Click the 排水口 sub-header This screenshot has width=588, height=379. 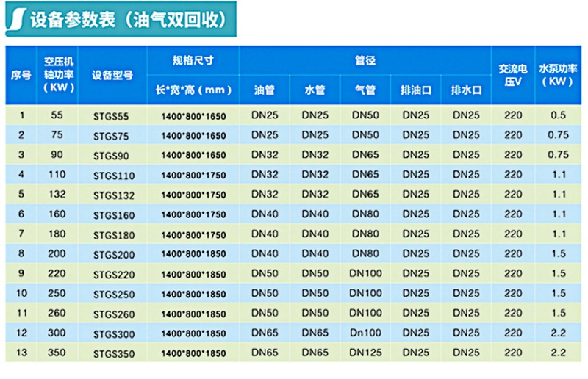tap(466, 90)
